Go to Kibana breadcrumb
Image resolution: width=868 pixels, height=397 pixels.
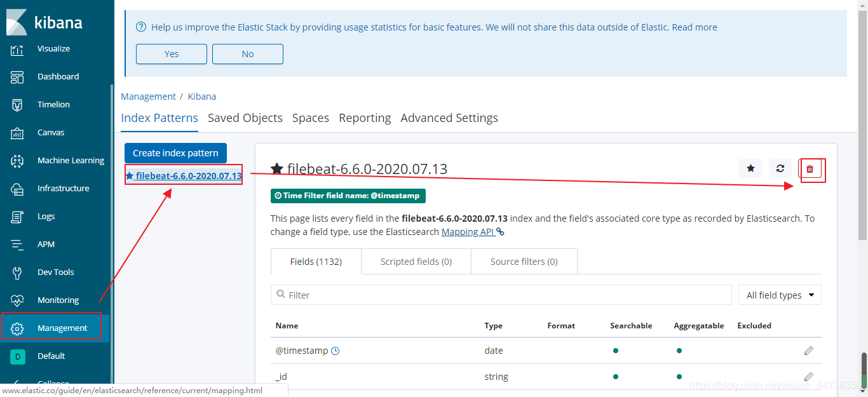202,97
